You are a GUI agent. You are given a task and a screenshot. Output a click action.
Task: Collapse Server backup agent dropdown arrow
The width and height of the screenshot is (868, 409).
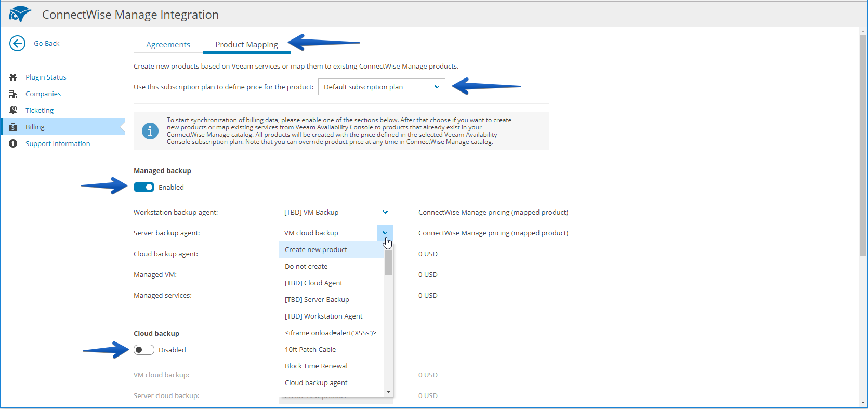click(x=385, y=233)
